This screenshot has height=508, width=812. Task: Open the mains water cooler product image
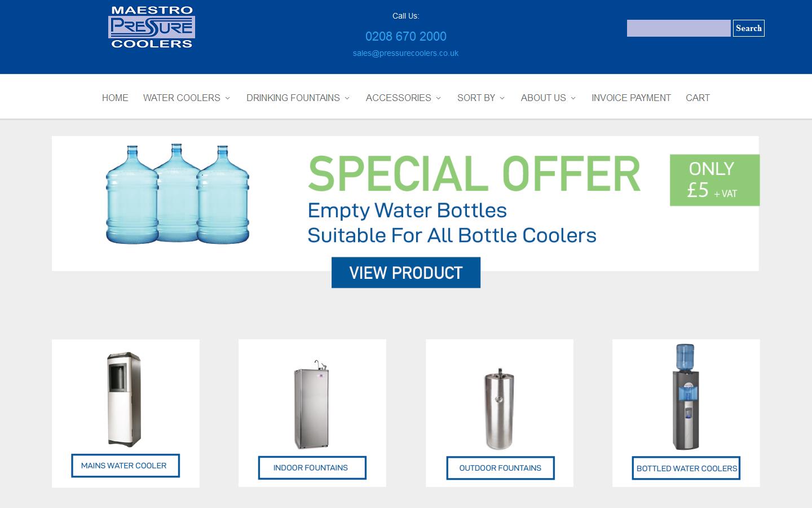125,400
